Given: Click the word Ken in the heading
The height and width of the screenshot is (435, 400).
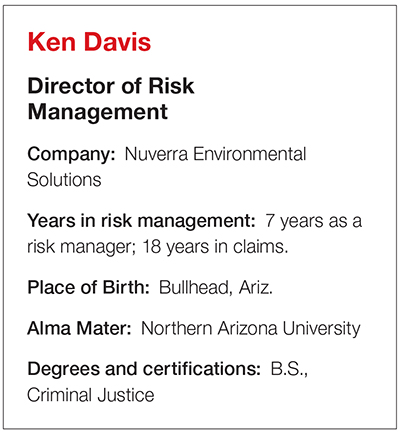Looking at the screenshot, I should click(52, 42).
